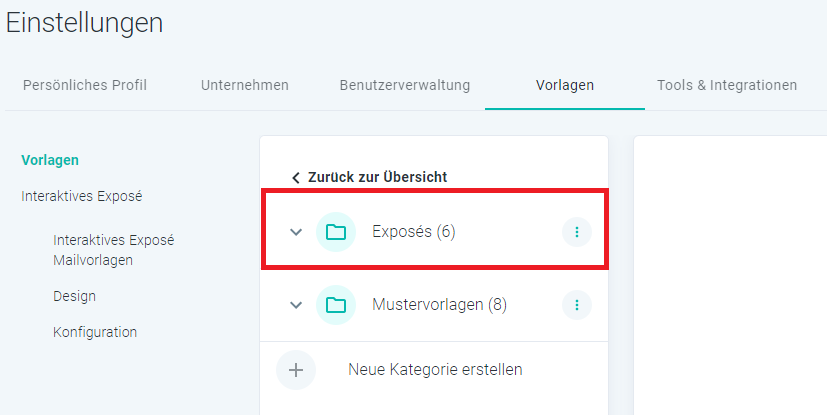The image size is (827, 415).
Task: Open the three-dot menu for Exposés
Action: [x=576, y=232]
